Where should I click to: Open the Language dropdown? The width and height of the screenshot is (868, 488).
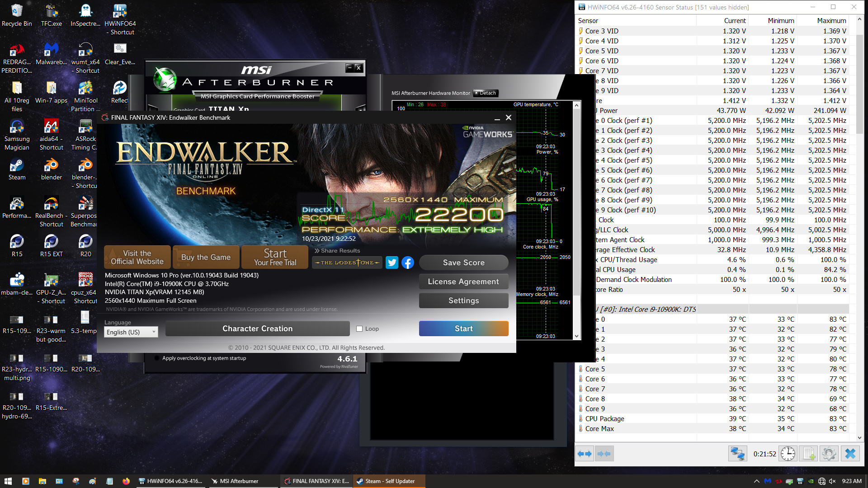pyautogui.click(x=131, y=332)
